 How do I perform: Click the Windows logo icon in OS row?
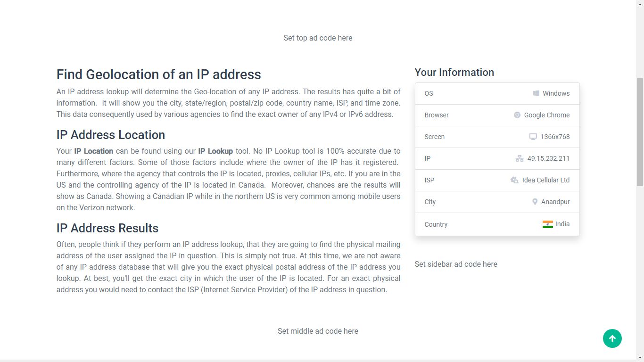(x=536, y=93)
